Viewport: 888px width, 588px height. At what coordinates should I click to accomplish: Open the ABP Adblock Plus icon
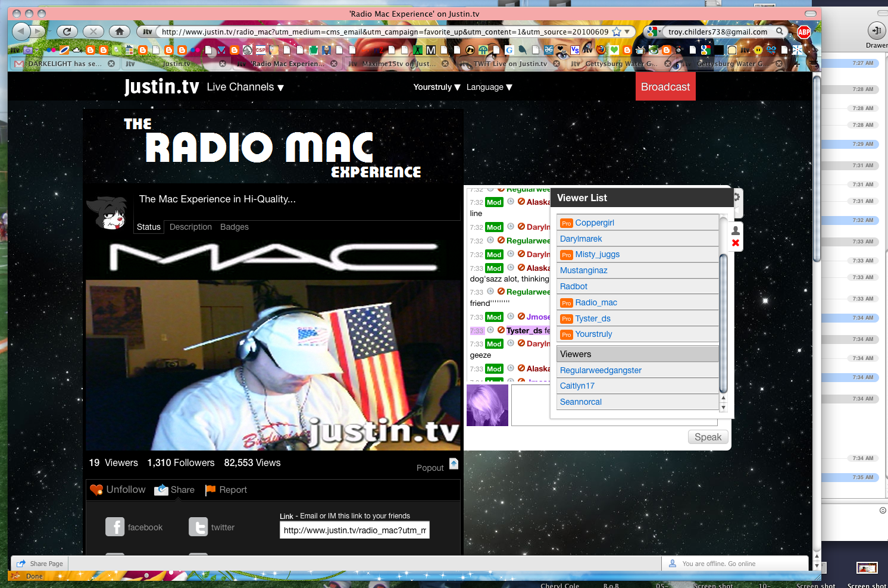804,32
